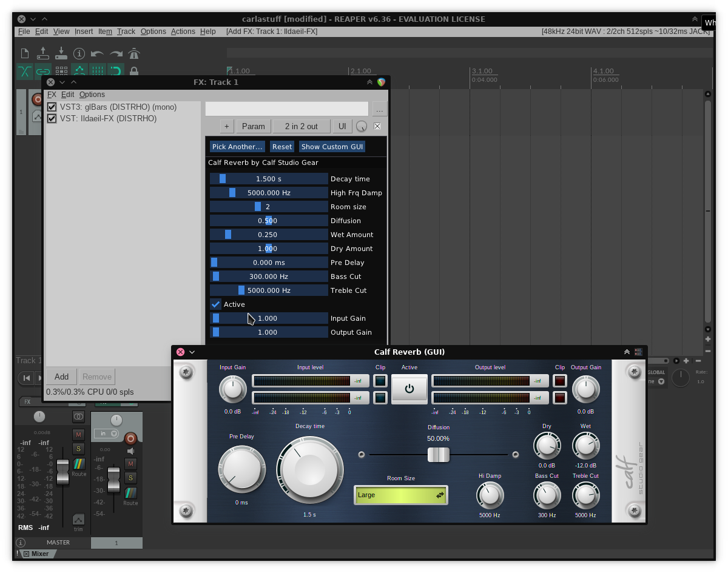Toggle the locking padlock icon
Image resolution: width=728 pixels, height=573 pixels.
[x=134, y=72]
